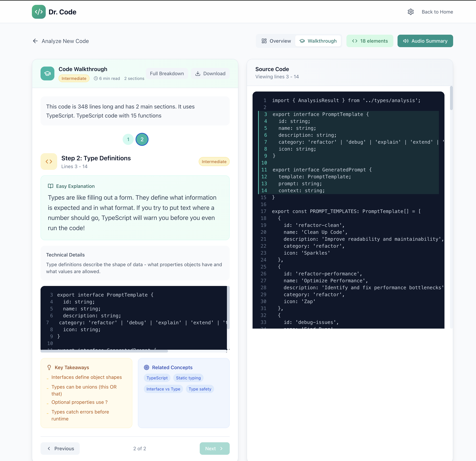The width and height of the screenshot is (476, 461).
Task: Switch to the Overview tab
Action: 276,41
